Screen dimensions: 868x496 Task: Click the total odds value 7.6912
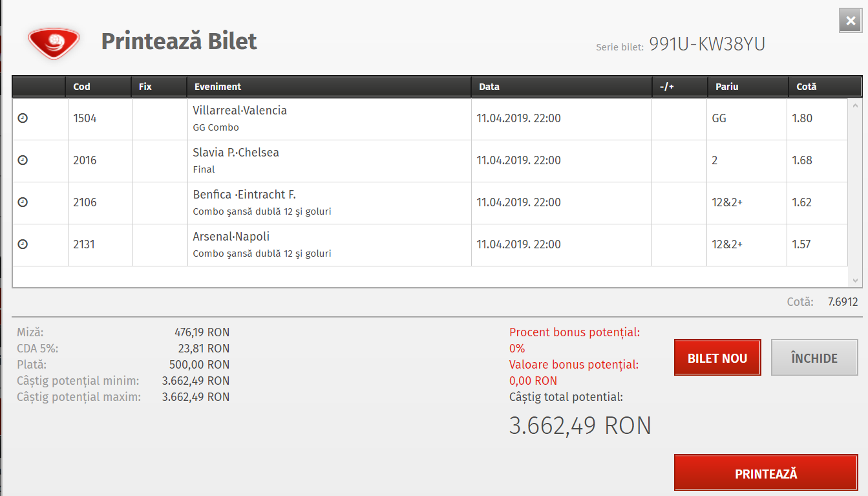pos(843,302)
